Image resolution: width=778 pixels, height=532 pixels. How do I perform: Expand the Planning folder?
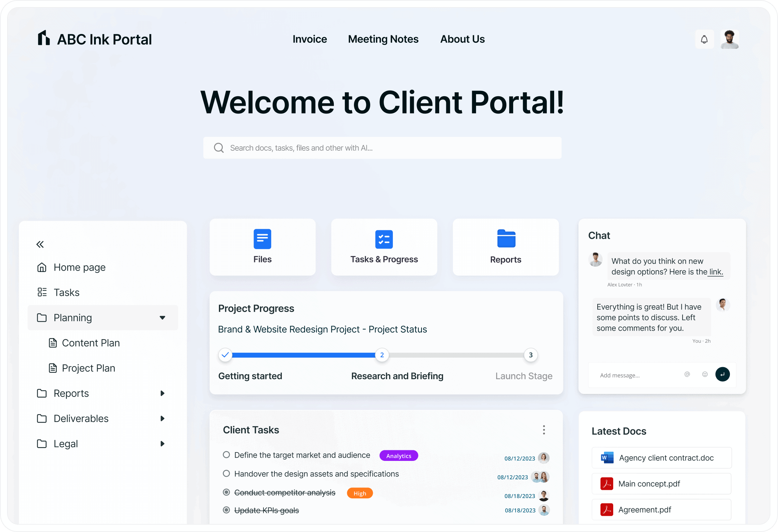tap(162, 318)
